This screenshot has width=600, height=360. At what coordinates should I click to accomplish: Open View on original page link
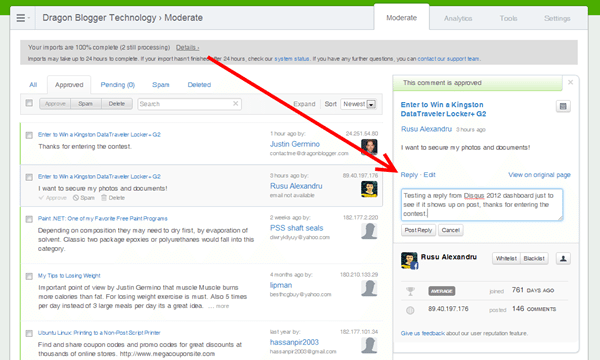coord(539,175)
